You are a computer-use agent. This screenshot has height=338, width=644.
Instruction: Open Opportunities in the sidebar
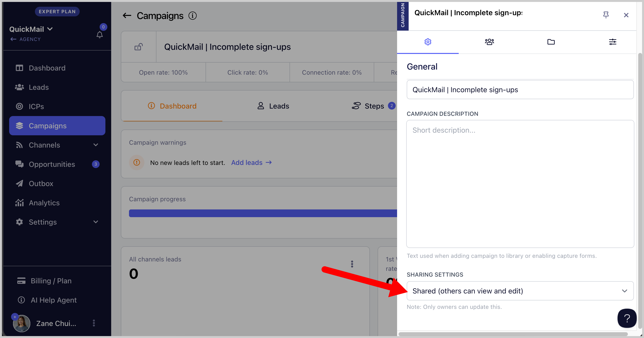point(57,164)
